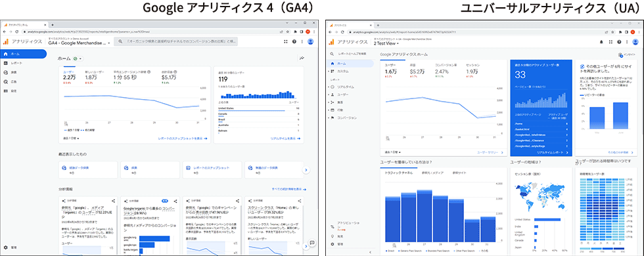The height and width of the screenshot is (256, 644).
Task: Open the help icon in the UA header
Action: (619, 41)
